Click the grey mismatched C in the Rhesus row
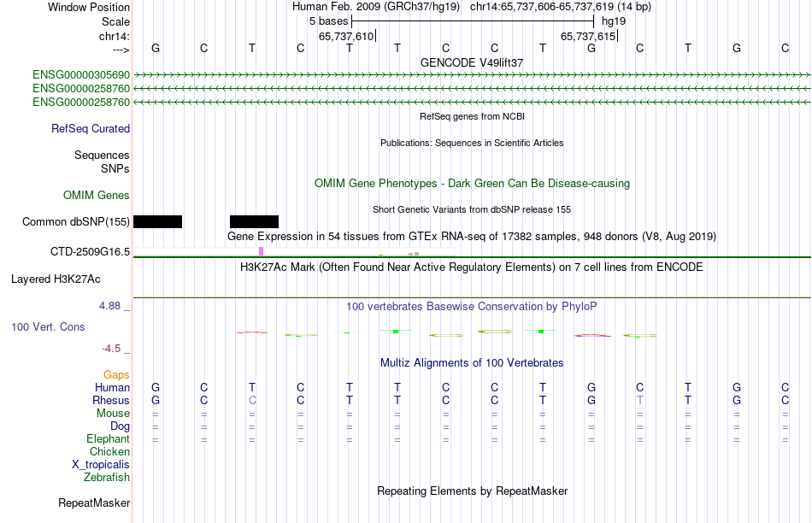This screenshot has height=523, width=812. (x=252, y=400)
